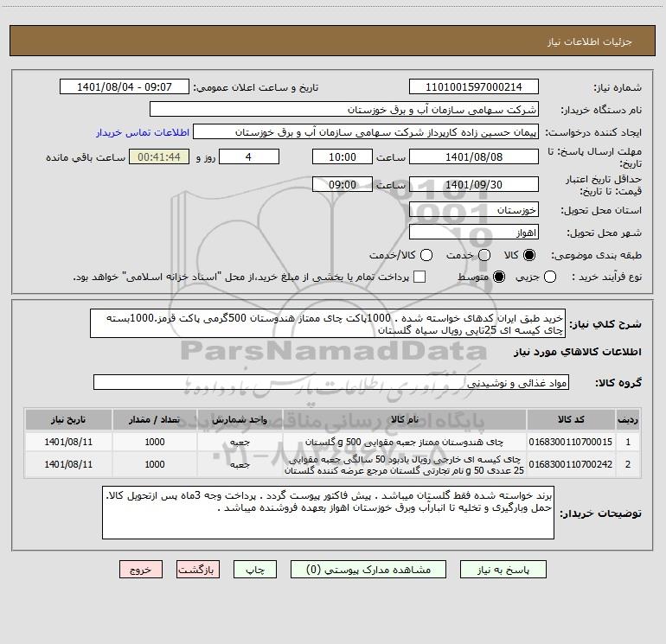666x644 pixels.
Task: Click the price validity date 1401/09/30
Action: (474, 184)
